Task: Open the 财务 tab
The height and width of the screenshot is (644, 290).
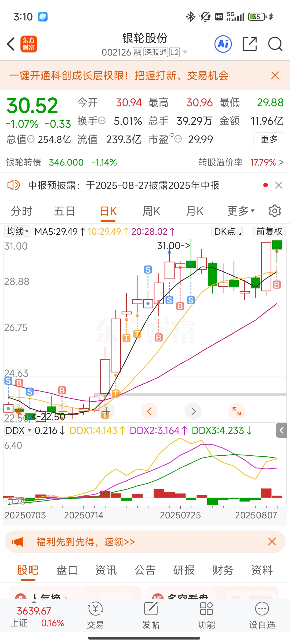Action: tap(223, 570)
